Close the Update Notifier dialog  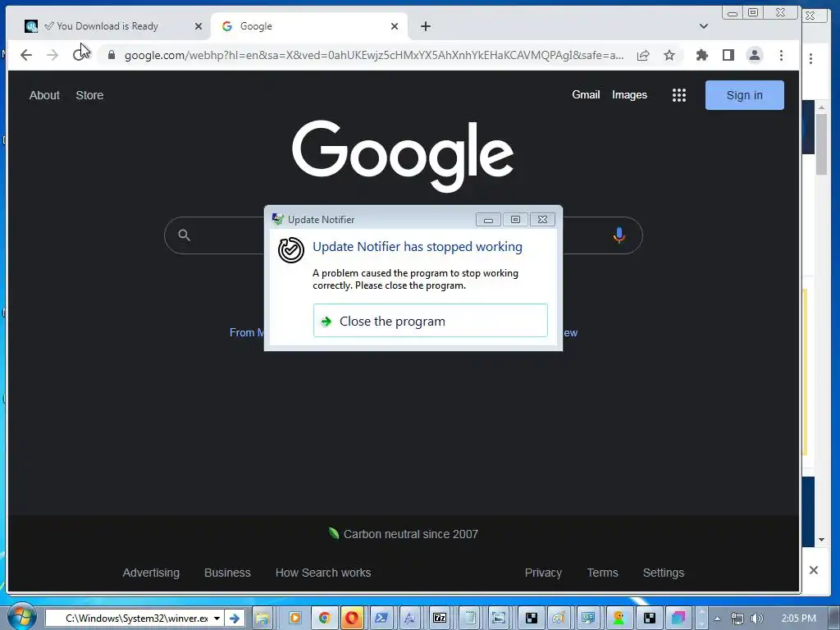pos(543,220)
